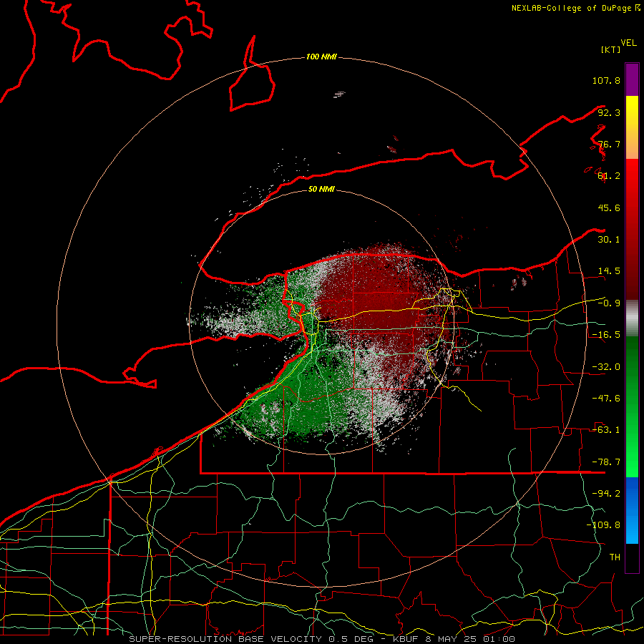The width and height of the screenshot is (644, 644).
Task: Click the -109.8 velocity scale label
Action: [603, 525]
